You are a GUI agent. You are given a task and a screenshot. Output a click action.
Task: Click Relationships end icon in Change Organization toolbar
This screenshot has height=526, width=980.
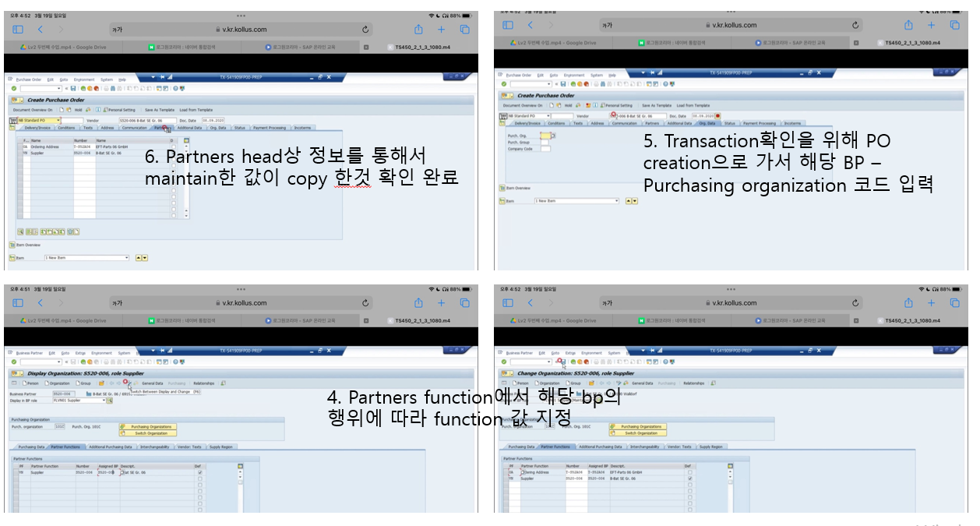tap(714, 383)
